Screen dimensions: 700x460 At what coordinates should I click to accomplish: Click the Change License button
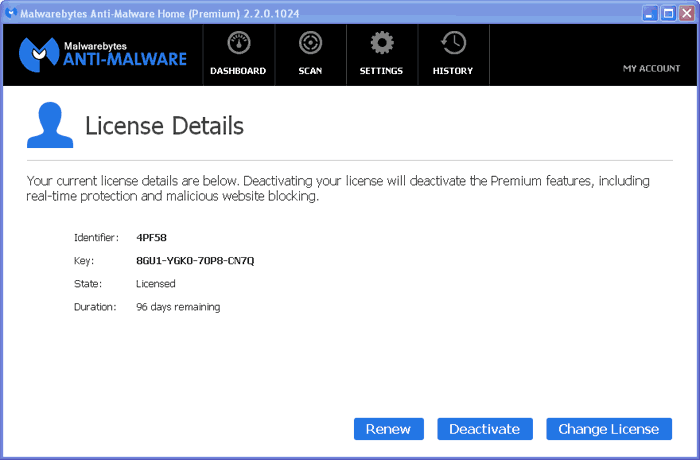coord(609,429)
